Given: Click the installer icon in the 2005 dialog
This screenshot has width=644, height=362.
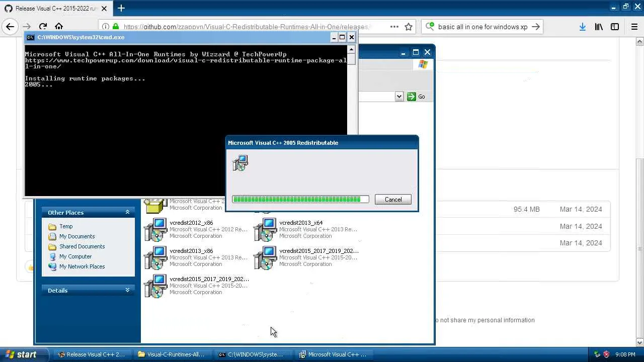Looking at the screenshot, I should click(x=240, y=163).
